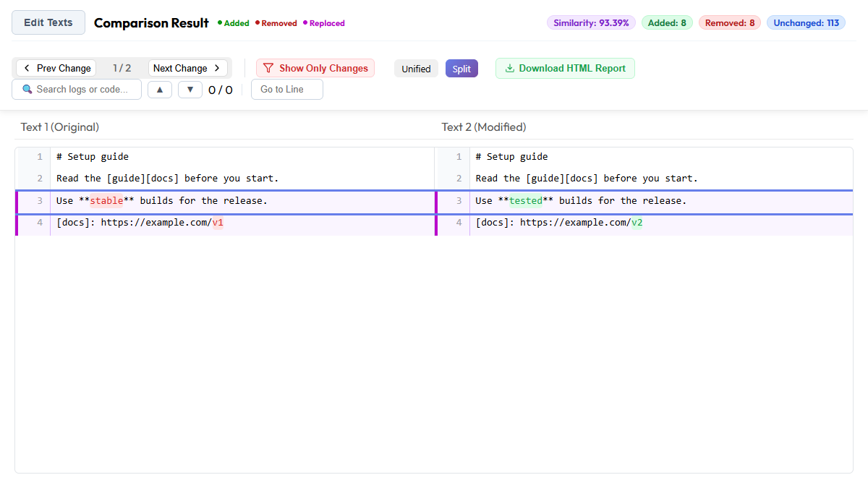Viewport: 868px width, 488px height.
Task: Click the green Added legend label
Action: coord(234,23)
